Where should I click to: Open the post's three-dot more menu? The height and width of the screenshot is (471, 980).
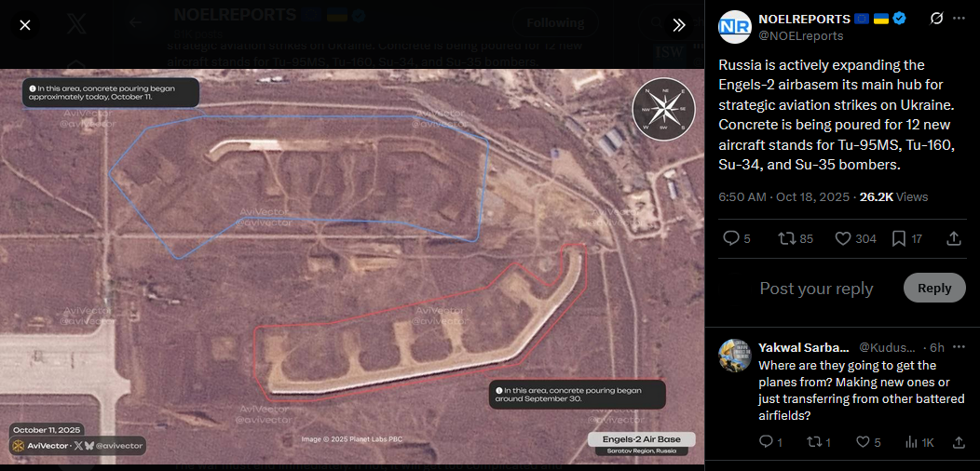click(x=959, y=19)
